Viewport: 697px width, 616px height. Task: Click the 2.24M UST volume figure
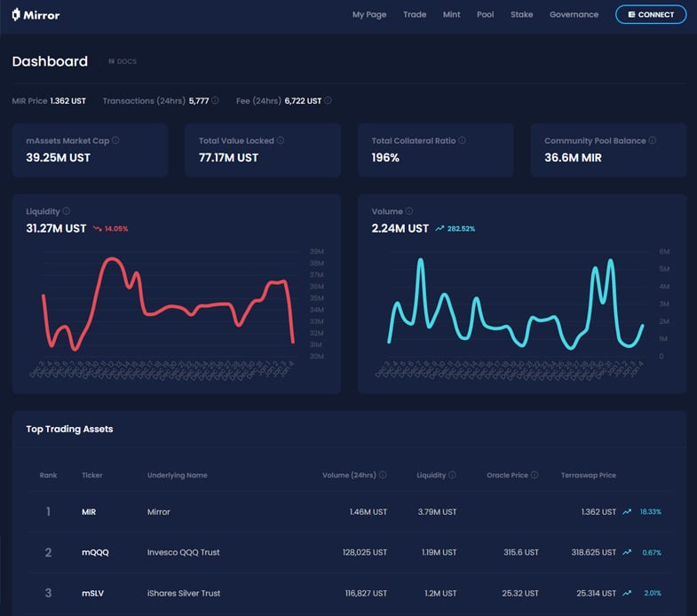(x=400, y=228)
